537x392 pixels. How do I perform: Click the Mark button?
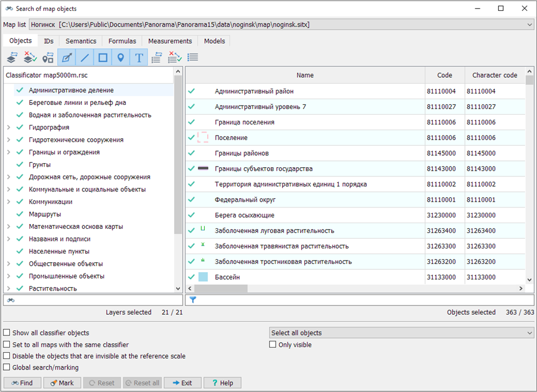pyautogui.click(x=61, y=383)
